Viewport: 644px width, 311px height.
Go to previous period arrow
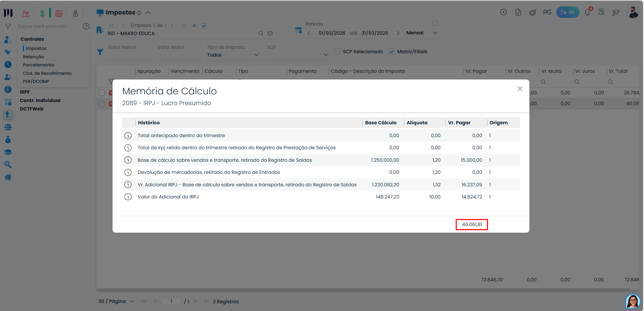click(309, 33)
